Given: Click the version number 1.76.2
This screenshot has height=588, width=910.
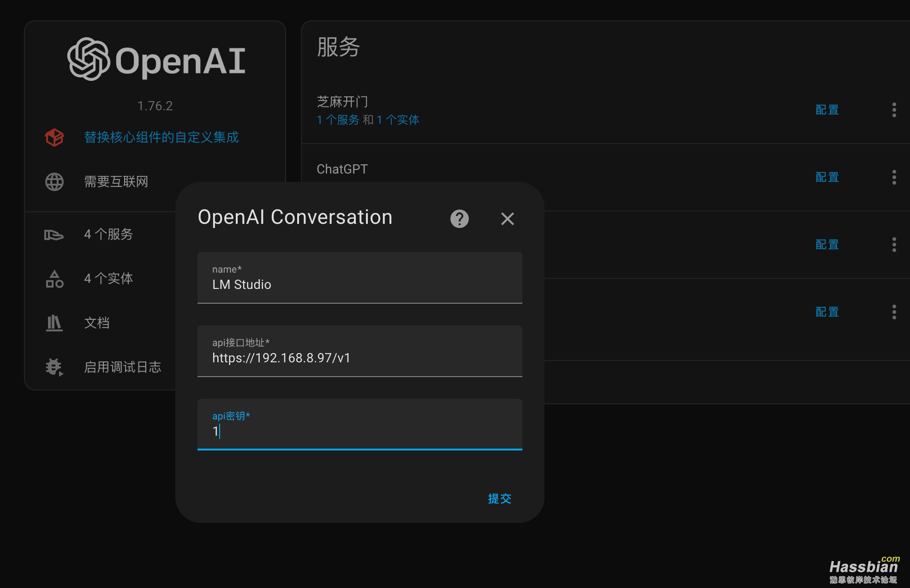Looking at the screenshot, I should coord(155,106).
